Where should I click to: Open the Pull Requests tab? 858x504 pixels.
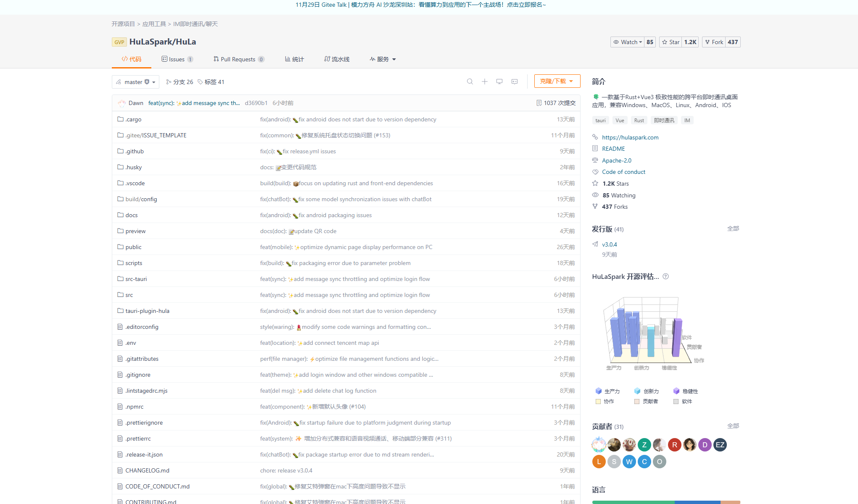(x=238, y=59)
